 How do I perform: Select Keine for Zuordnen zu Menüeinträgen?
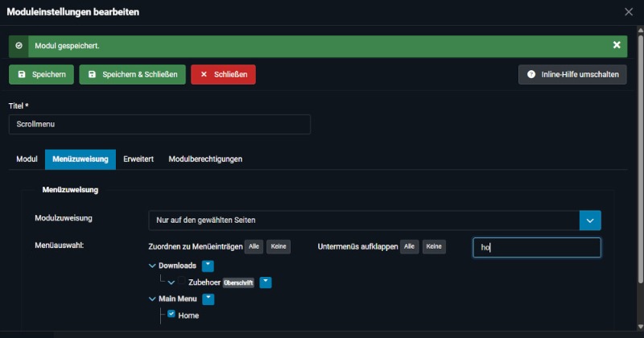click(279, 247)
